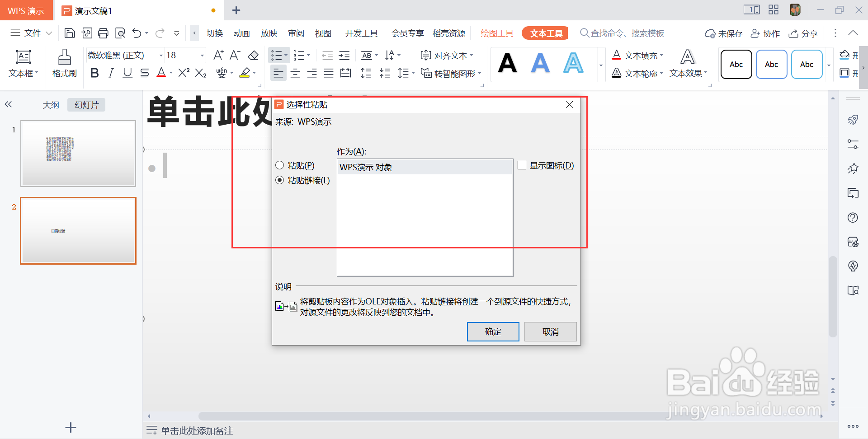Open the 审阅 ribbon tab

click(x=296, y=33)
